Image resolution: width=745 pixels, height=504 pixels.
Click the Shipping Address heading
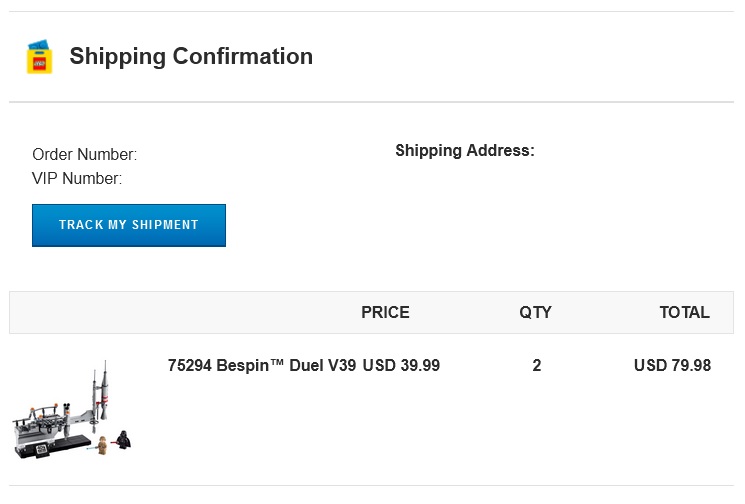465,151
